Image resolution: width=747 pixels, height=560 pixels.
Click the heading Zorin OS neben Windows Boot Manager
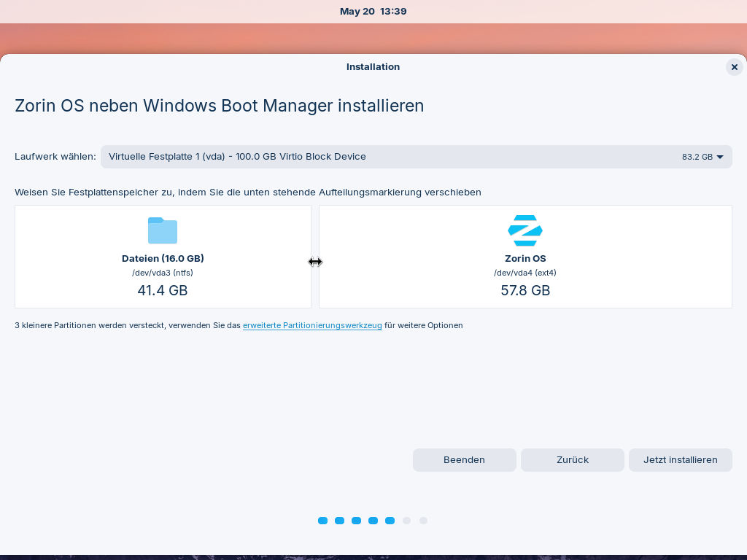point(219,105)
